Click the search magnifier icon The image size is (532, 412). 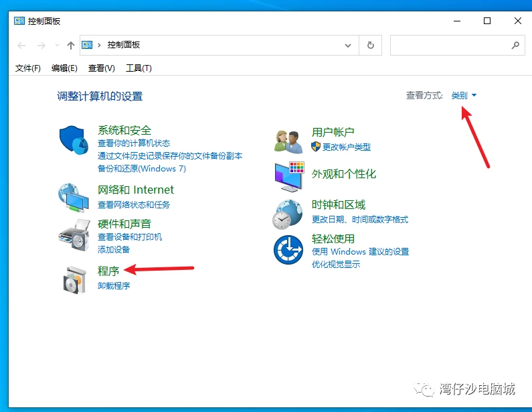pyautogui.click(x=515, y=45)
